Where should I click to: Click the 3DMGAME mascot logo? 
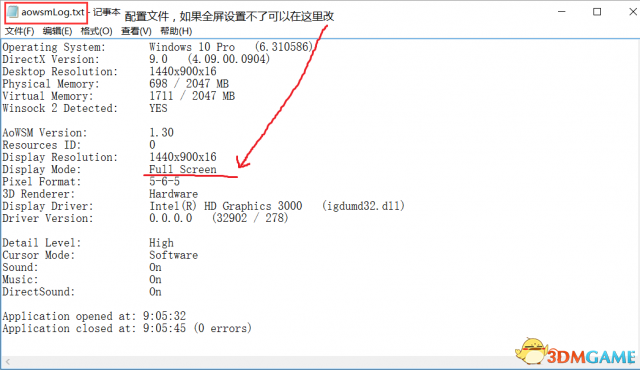tap(530, 351)
